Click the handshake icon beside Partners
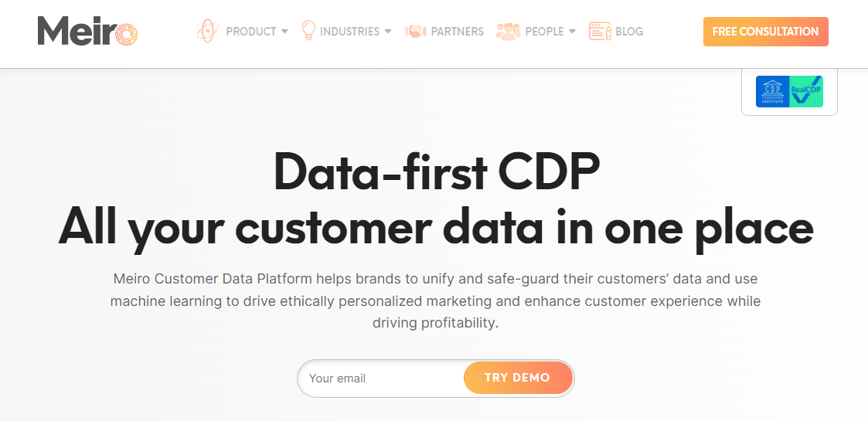The height and width of the screenshot is (421, 868). [x=415, y=32]
